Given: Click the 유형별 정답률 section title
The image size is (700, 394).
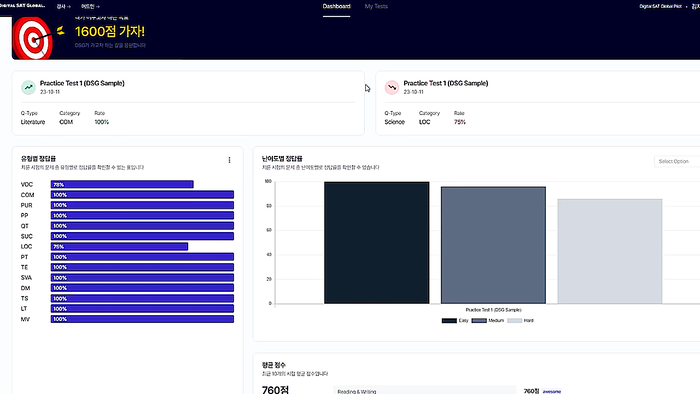Looking at the screenshot, I should tap(38, 158).
